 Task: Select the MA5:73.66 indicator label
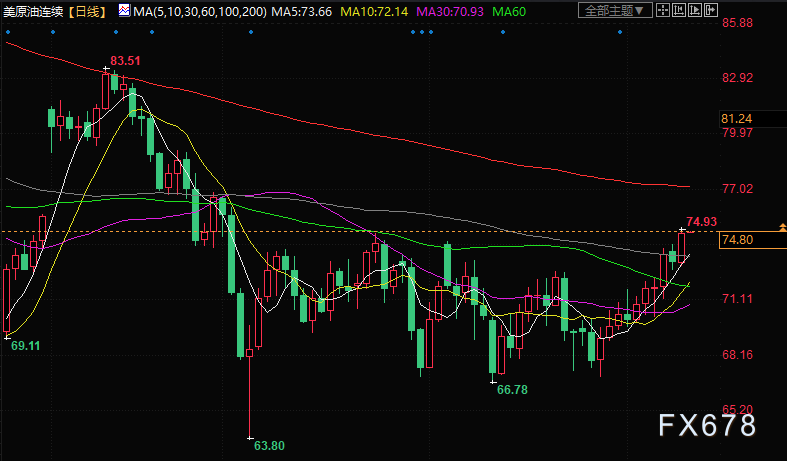click(302, 11)
